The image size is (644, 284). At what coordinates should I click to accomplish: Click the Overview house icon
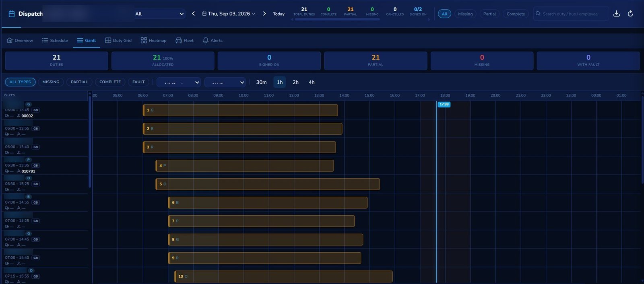[x=10, y=40]
